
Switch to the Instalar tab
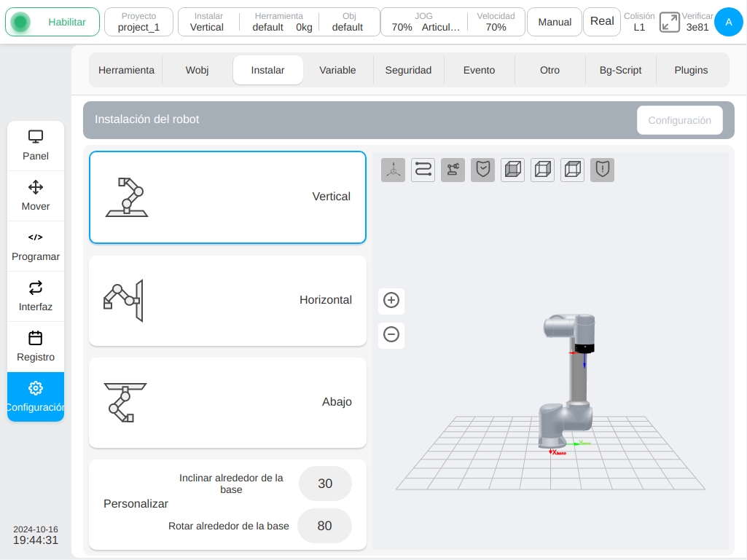267,70
